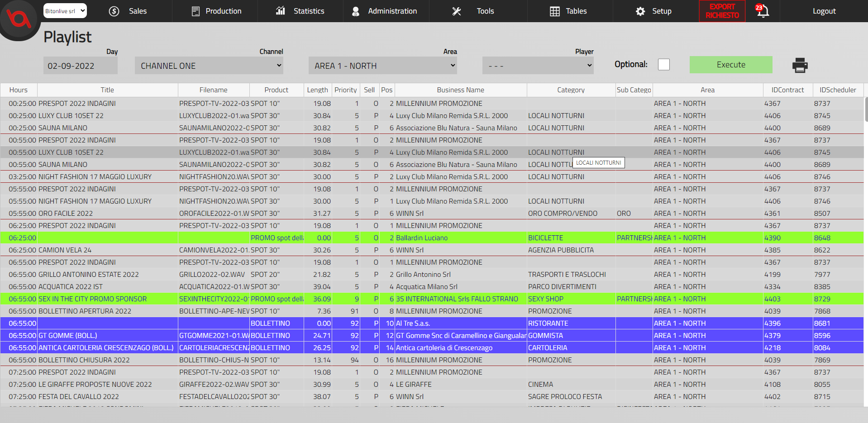
Task: Select the blue GT GOMME (BOLL.) row
Action: pos(432,336)
